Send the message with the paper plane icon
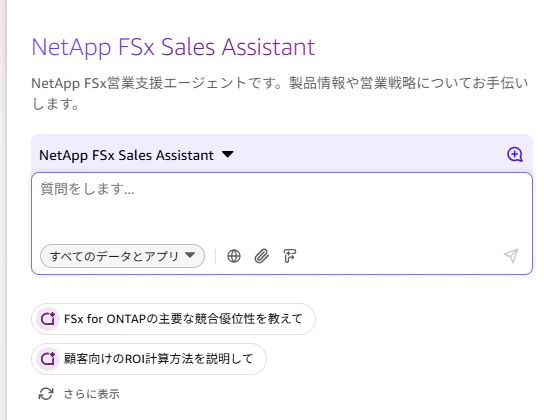Viewport: 544px width, 420px height. [511, 256]
